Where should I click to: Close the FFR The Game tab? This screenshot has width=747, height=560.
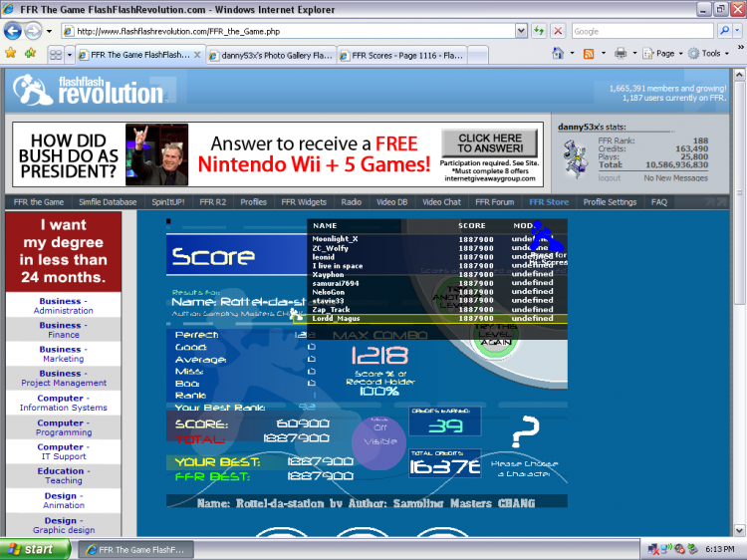point(197,55)
